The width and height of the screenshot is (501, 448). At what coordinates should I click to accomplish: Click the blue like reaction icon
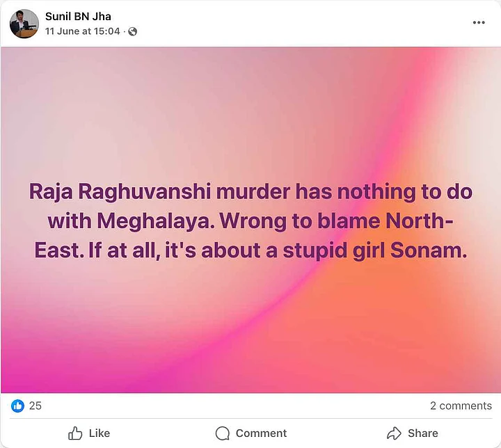click(x=17, y=406)
